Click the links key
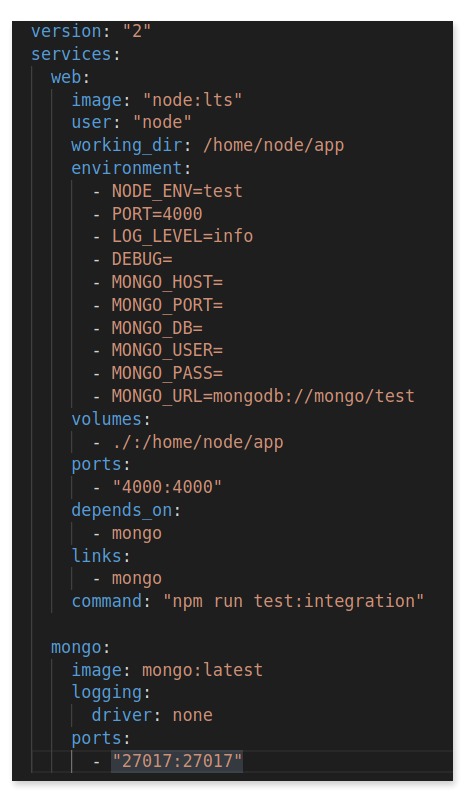465x801 pixels. point(96,556)
